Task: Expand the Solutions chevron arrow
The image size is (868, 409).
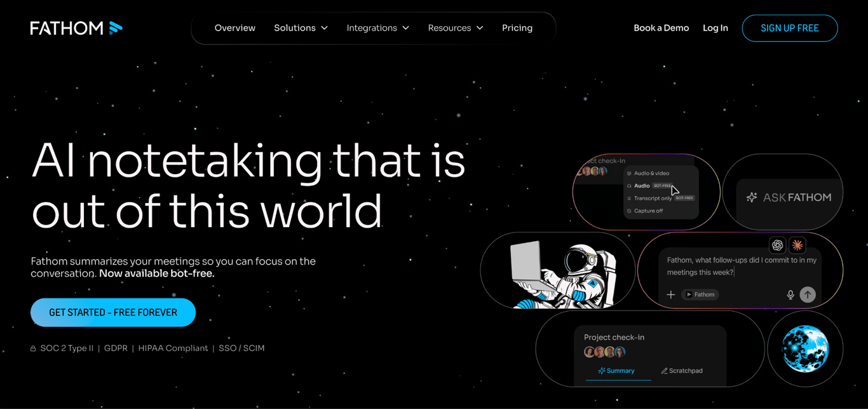Action: [324, 28]
